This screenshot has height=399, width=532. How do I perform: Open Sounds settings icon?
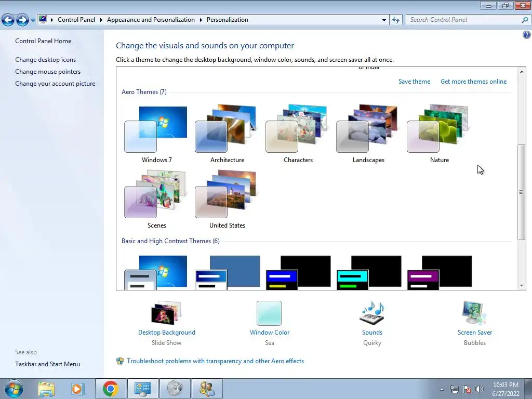372,313
